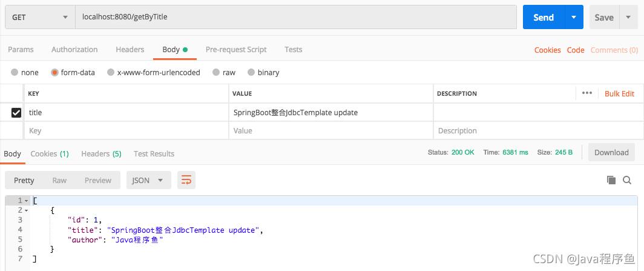Expand the Save button dropdown arrow

click(x=628, y=17)
